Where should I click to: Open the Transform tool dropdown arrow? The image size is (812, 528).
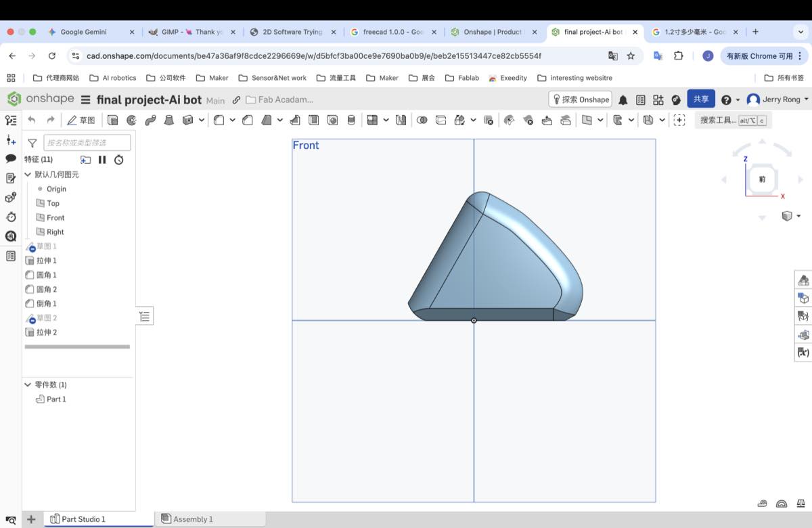tap(473, 120)
